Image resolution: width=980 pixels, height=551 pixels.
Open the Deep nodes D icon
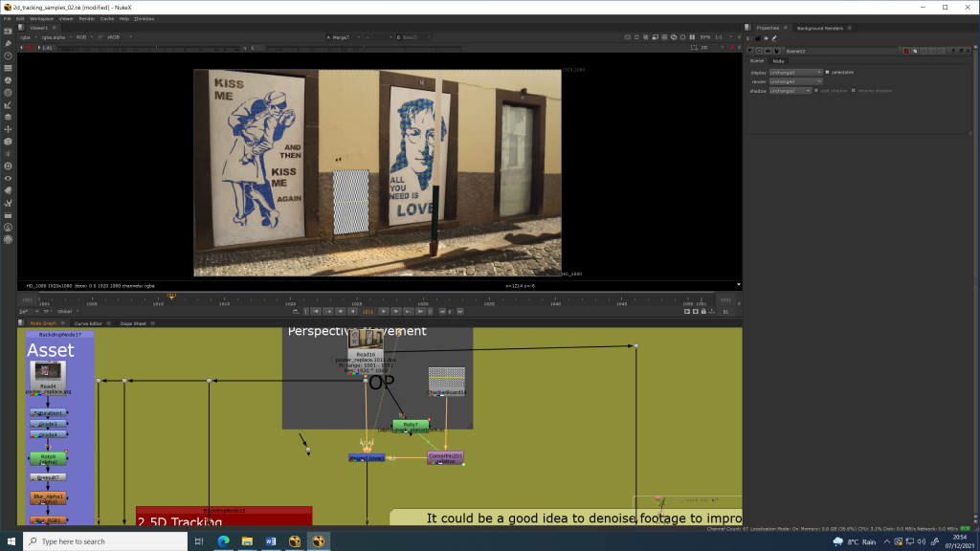coord(8,166)
